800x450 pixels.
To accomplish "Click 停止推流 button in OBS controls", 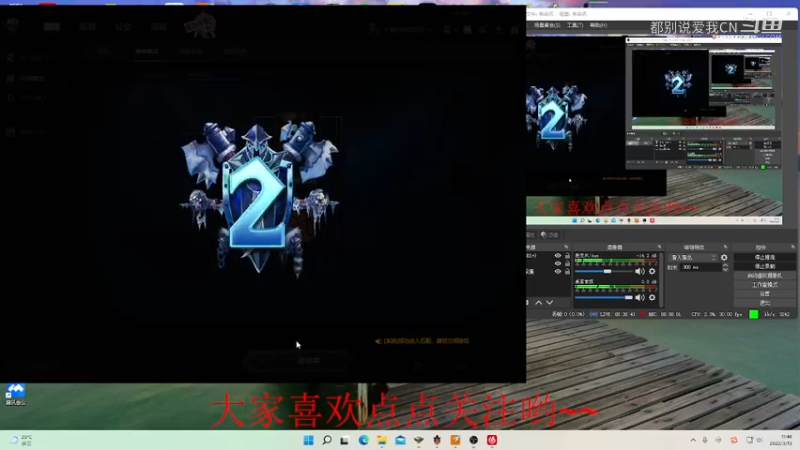I will pyautogui.click(x=764, y=257).
